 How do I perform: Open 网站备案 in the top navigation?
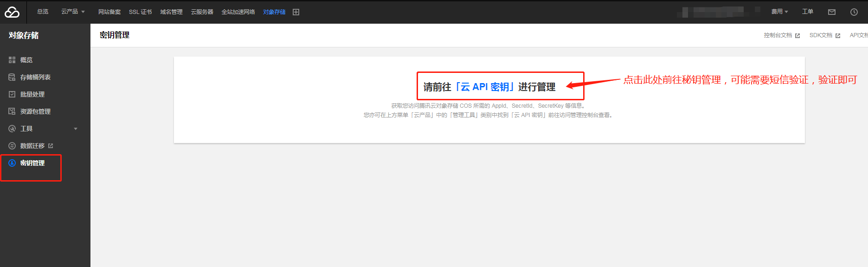(x=109, y=12)
